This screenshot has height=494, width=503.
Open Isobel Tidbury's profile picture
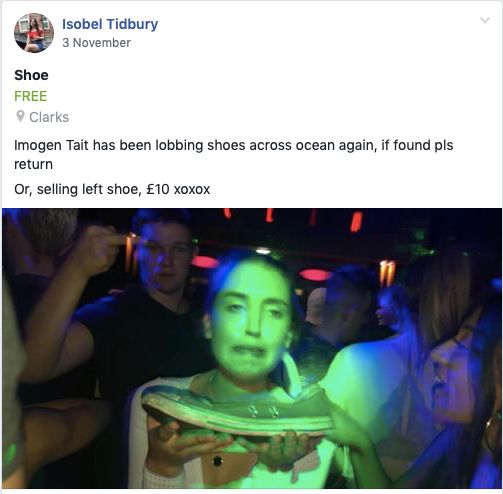point(34,33)
